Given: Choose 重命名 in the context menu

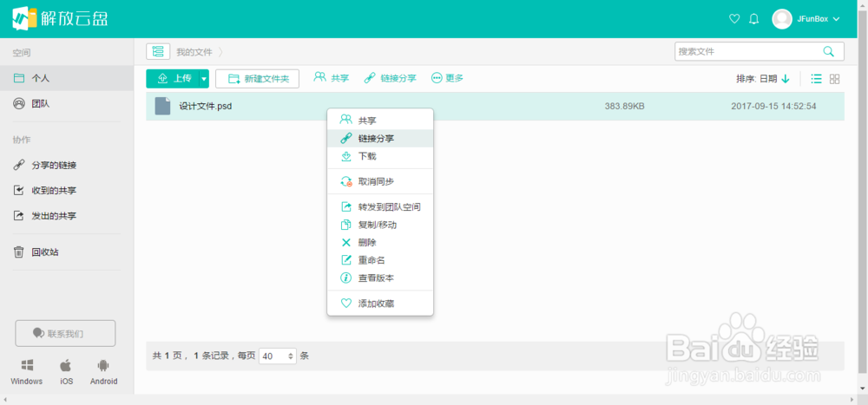Looking at the screenshot, I should tap(380, 260).
